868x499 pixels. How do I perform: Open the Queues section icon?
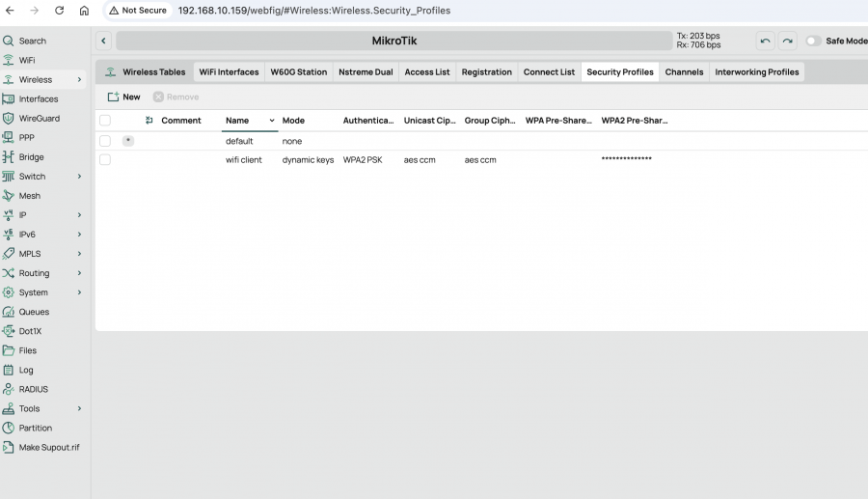[9, 312]
